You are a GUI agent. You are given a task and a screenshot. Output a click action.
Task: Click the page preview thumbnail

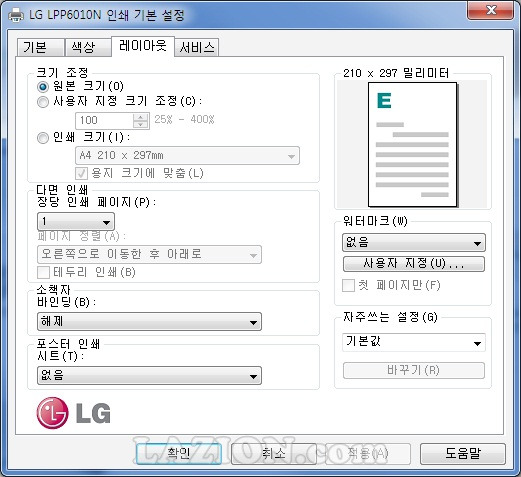[413, 145]
